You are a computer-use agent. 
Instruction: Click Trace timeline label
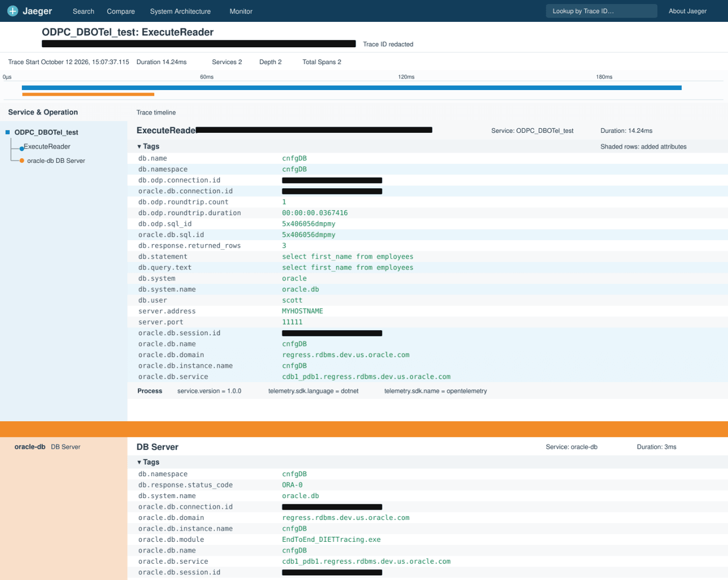click(156, 112)
